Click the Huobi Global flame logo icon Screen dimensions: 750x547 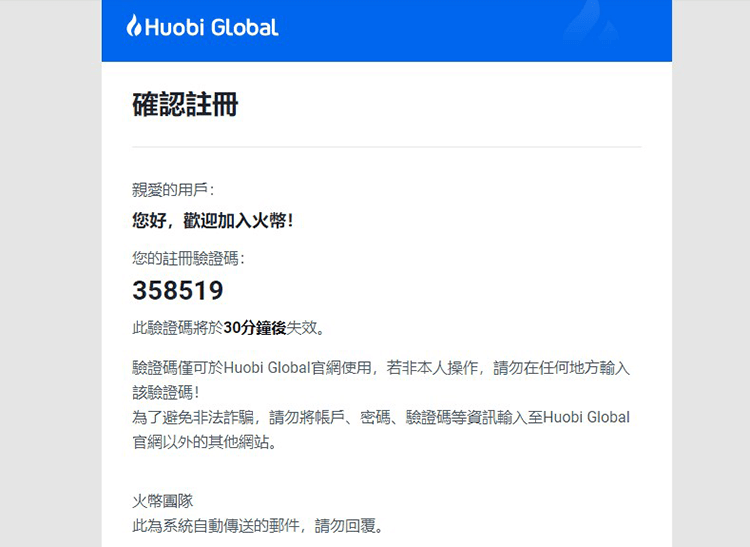(x=133, y=25)
